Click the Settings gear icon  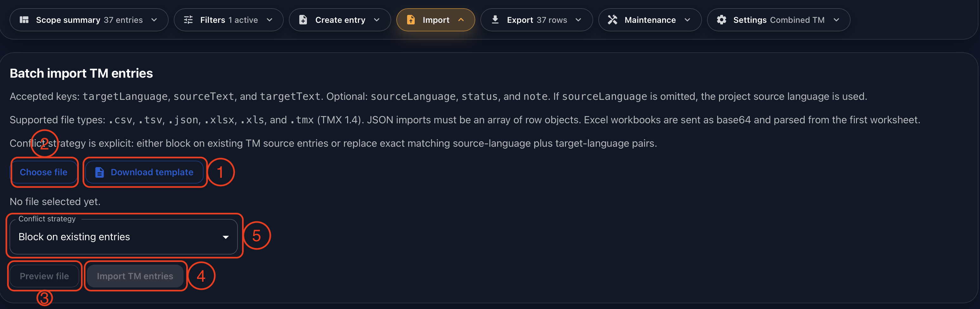[x=721, y=20]
